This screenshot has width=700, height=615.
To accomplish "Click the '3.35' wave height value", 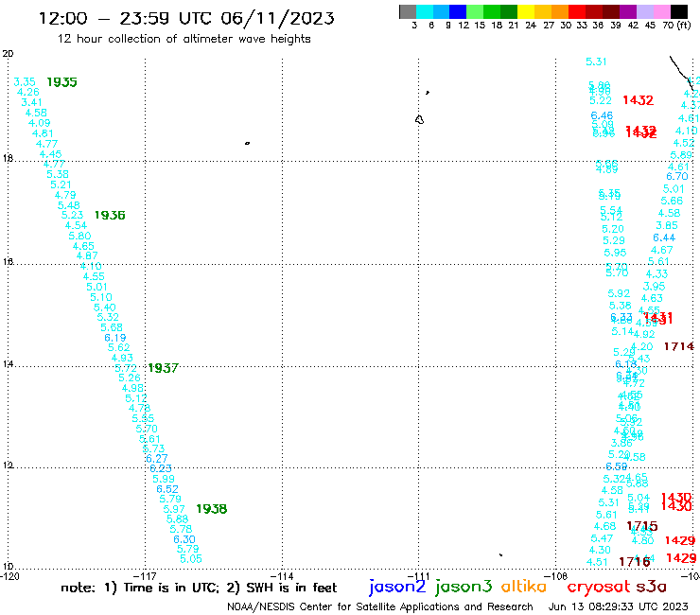I will point(25,81).
